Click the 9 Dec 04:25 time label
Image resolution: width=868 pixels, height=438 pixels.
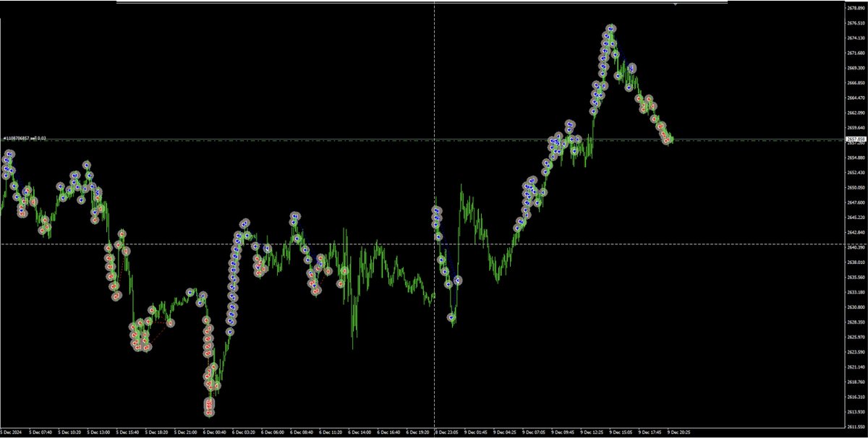click(x=506, y=432)
